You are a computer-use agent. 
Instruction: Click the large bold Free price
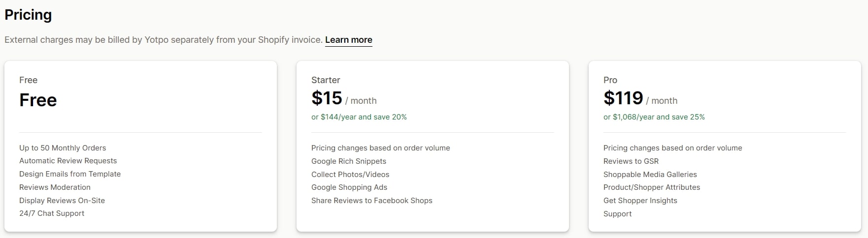pos(38,100)
